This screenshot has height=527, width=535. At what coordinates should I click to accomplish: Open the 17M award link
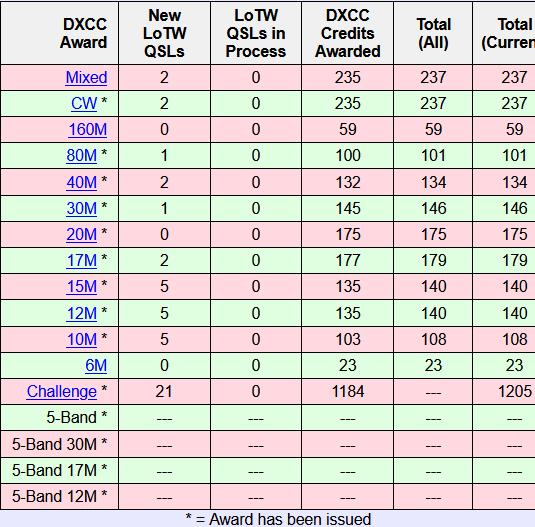click(82, 260)
